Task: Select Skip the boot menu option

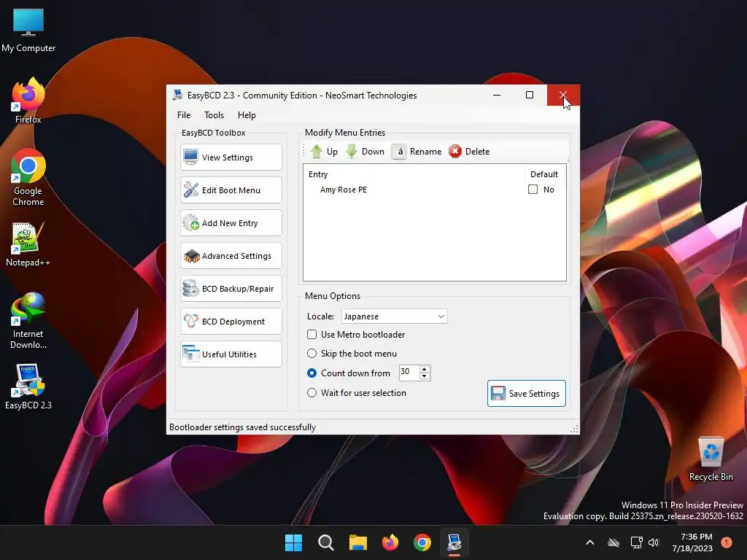Action: (311, 354)
